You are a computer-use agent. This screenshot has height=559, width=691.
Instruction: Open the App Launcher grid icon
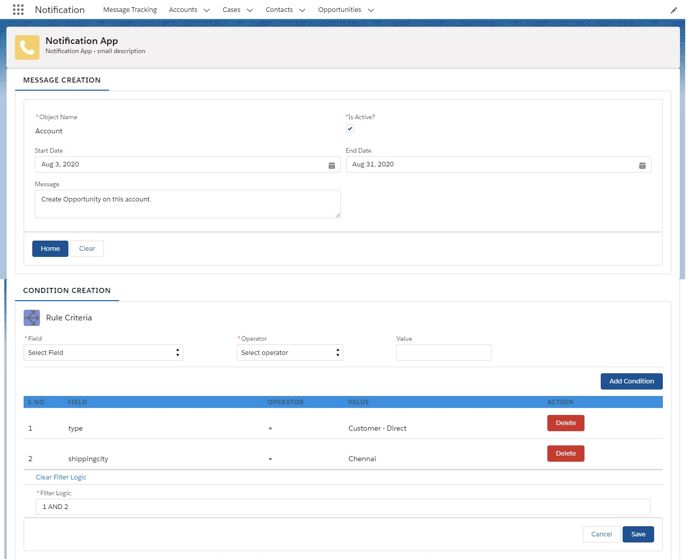[x=18, y=10]
